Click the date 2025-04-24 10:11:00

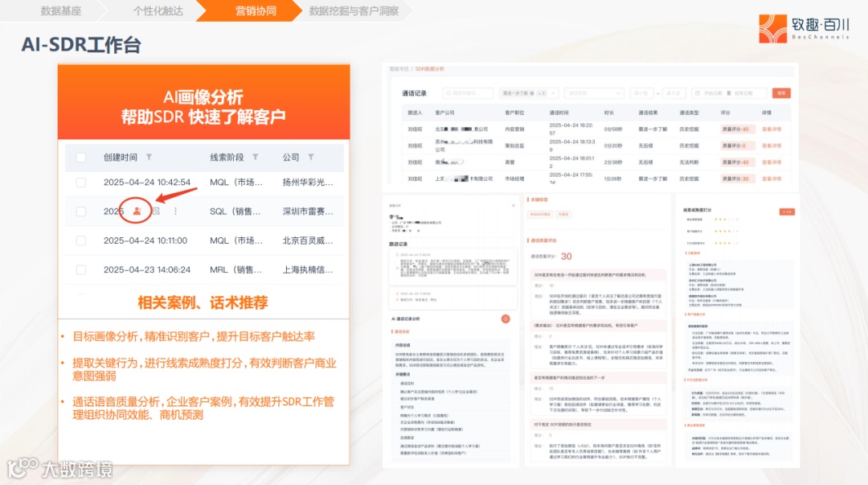click(x=145, y=240)
